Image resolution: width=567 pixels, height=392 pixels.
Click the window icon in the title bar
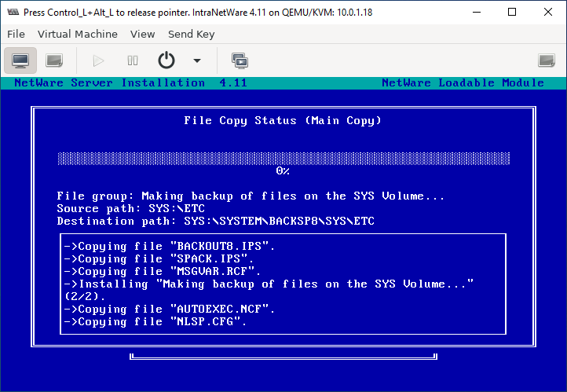click(x=13, y=12)
